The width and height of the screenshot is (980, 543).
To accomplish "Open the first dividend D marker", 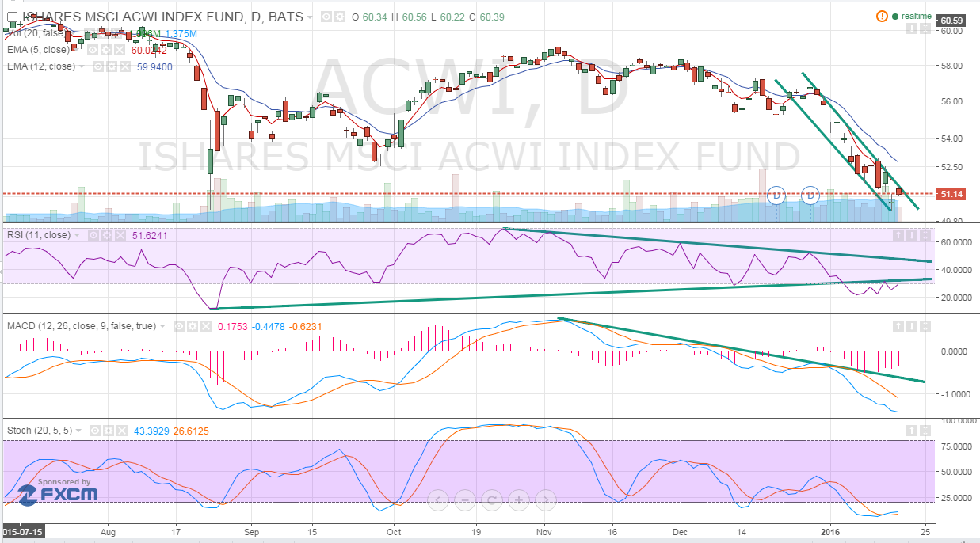I will point(776,195).
